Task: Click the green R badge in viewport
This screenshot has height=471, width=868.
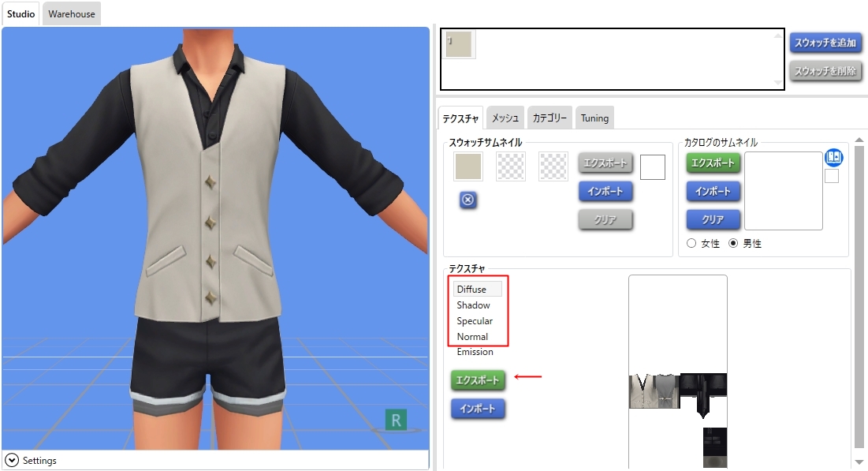Action: pos(396,420)
